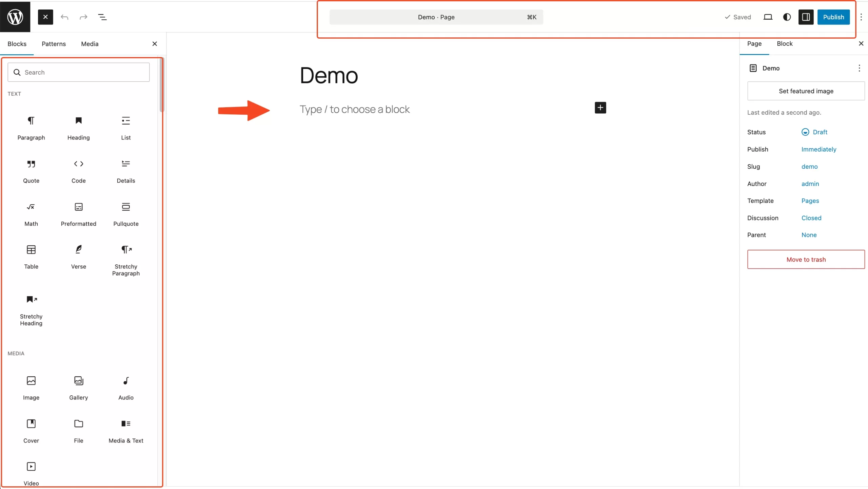This screenshot has width=868, height=489.
Task: Change the template from Pages
Action: point(810,201)
